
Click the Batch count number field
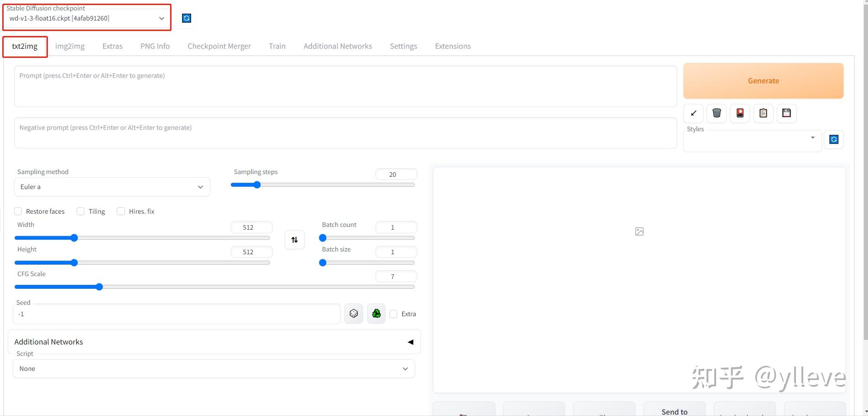click(x=396, y=227)
